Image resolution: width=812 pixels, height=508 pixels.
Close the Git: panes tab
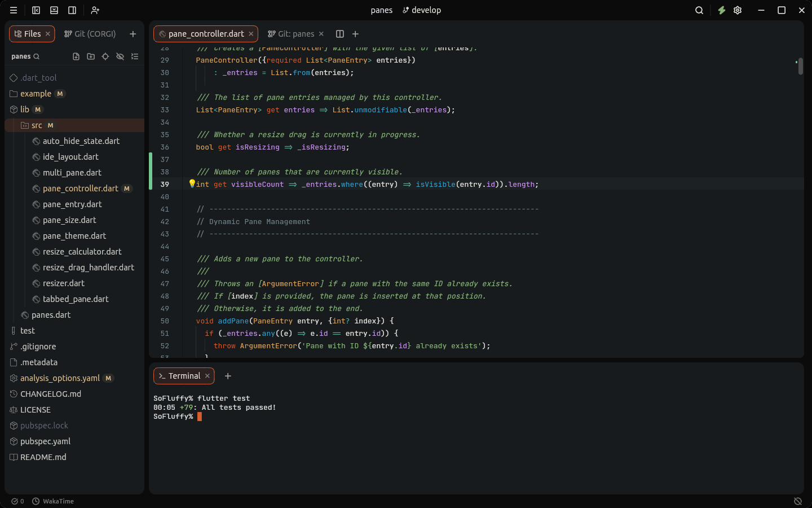click(x=321, y=34)
